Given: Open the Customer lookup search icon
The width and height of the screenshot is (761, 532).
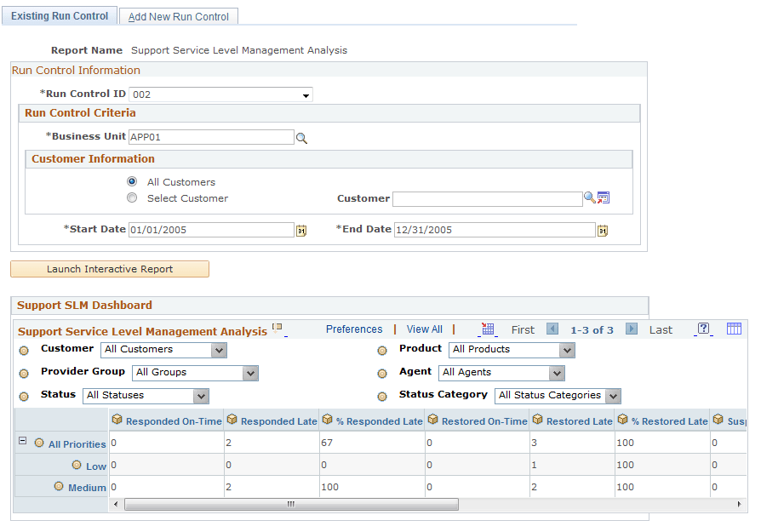Looking at the screenshot, I should tap(589, 197).
